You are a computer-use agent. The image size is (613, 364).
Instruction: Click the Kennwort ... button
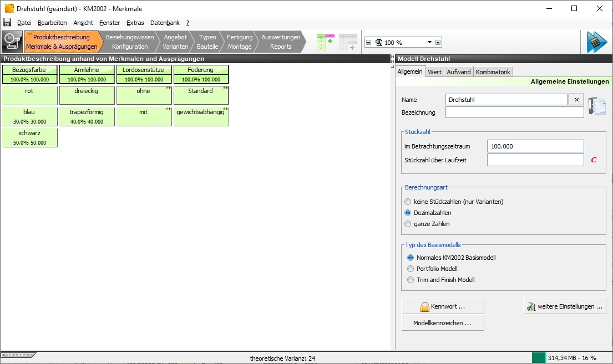point(443,306)
